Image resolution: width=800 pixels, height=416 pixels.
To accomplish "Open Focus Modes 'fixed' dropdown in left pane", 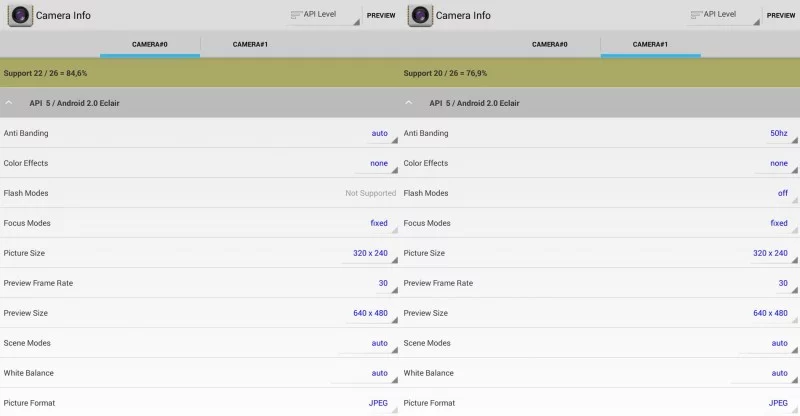I will tap(382, 224).
